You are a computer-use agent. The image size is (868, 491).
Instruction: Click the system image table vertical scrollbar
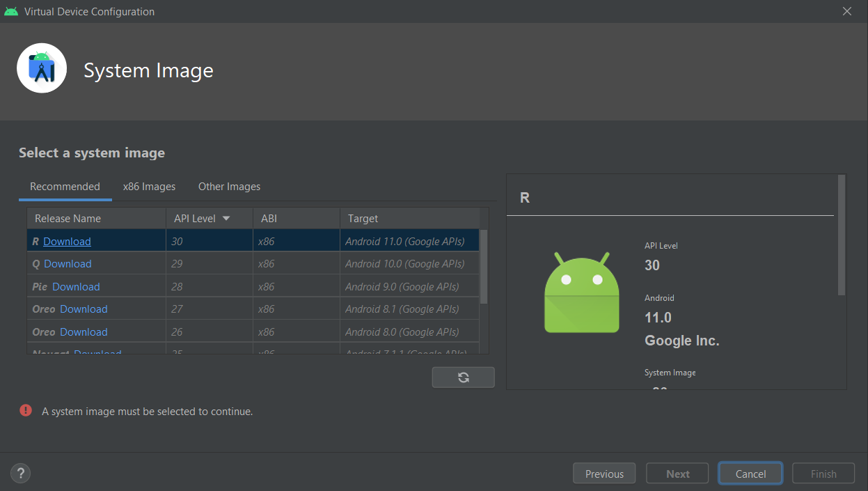(x=484, y=267)
